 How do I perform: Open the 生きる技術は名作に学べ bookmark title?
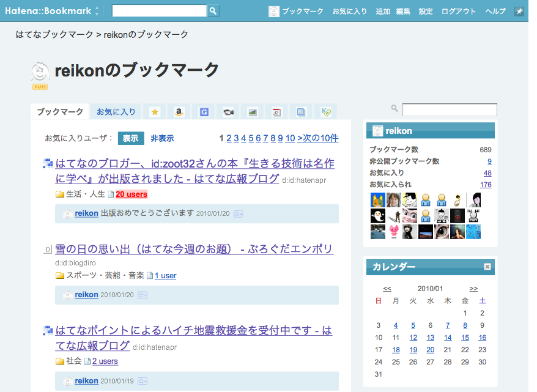tap(195, 171)
